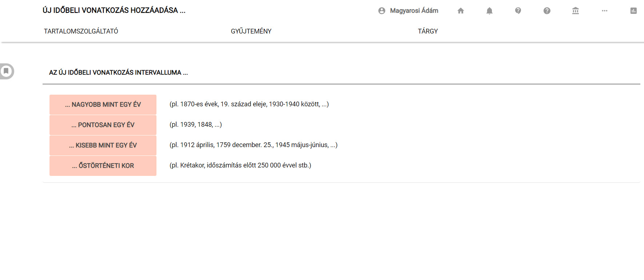This screenshot has height=280, width=644.
Task: Open the notifications bell
Action: [x=489, y=11]
